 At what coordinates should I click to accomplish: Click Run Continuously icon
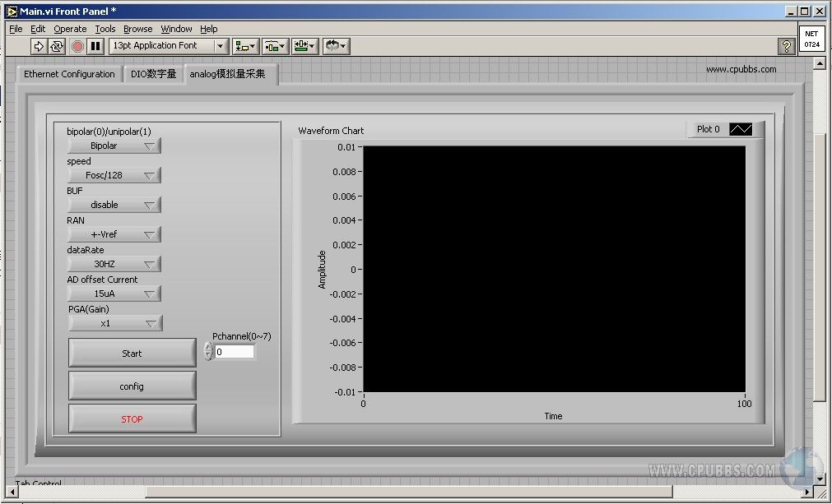point(56,46)
